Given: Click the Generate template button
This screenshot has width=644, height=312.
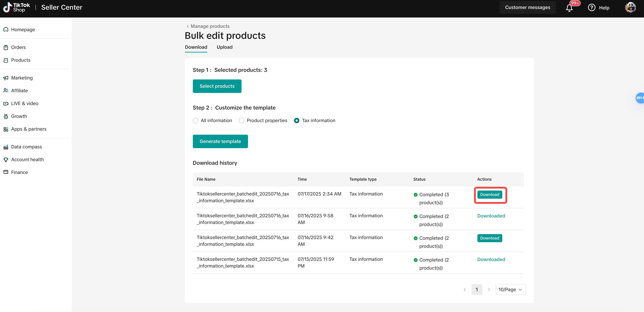Looking at the screenshot, I should point(220,141).
